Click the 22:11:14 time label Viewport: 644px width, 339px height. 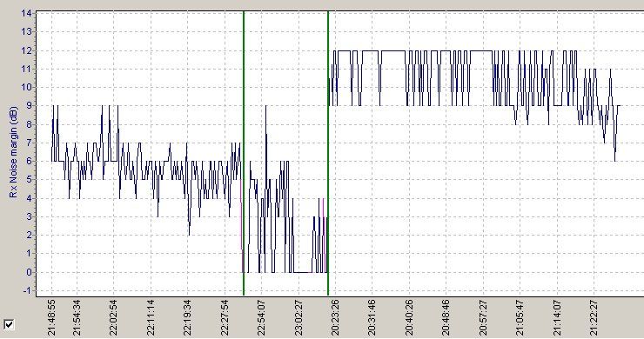(x=151, y=317)
